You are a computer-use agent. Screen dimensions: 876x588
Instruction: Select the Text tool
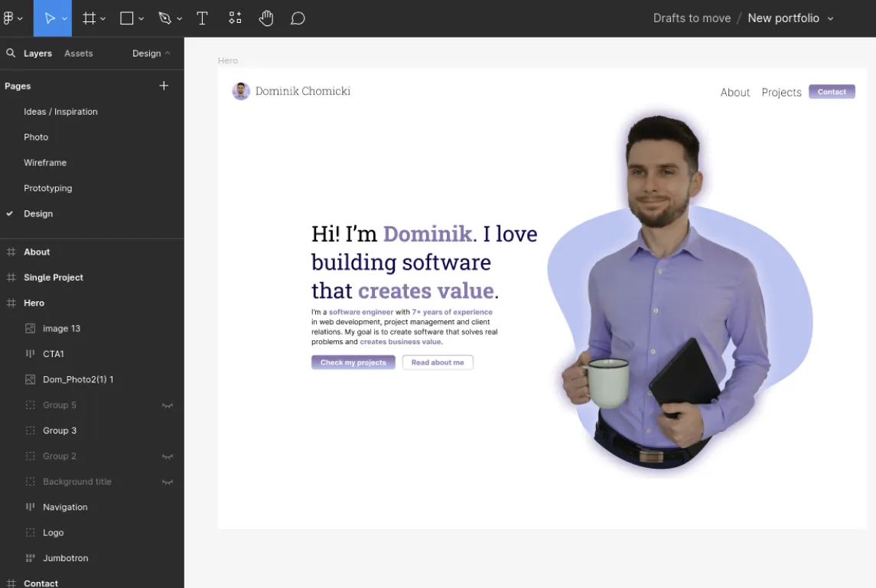click(x=202, y=18)
